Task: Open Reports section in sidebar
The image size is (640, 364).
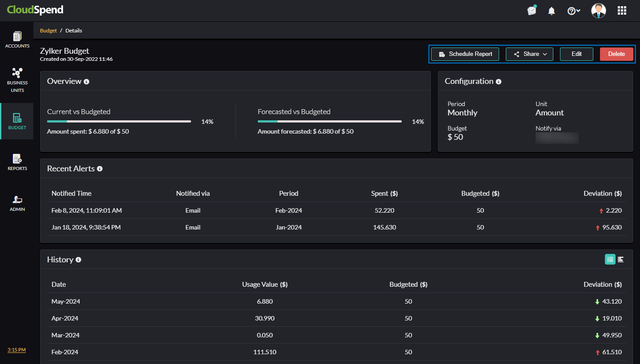Action: pyautogui.click(x=17, y=162)
